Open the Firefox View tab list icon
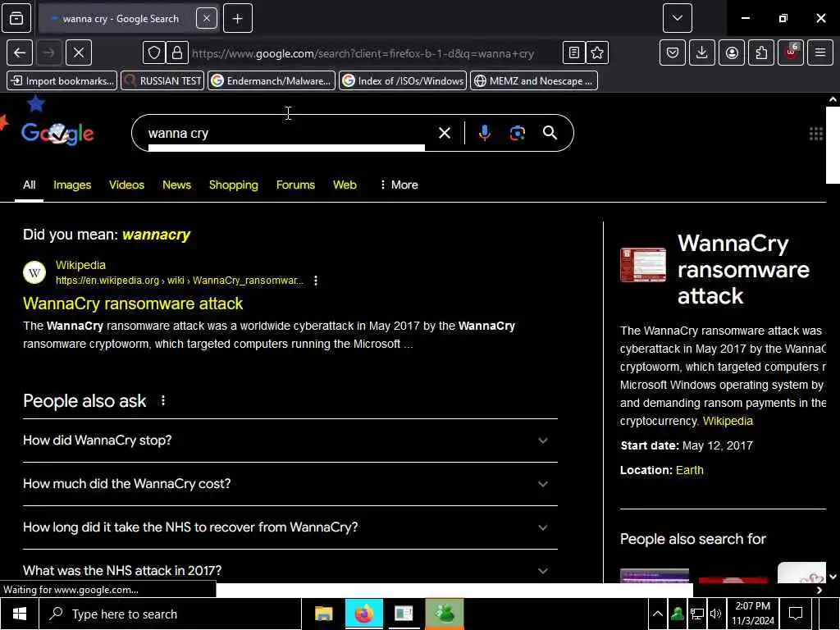The height and width of the screenshot is (630, 840). coord(16,18)
